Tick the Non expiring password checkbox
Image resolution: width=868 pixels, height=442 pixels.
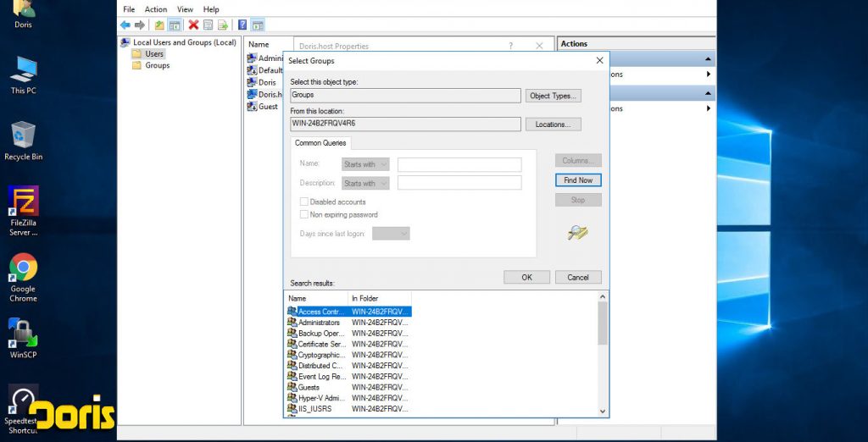[303, 215]
